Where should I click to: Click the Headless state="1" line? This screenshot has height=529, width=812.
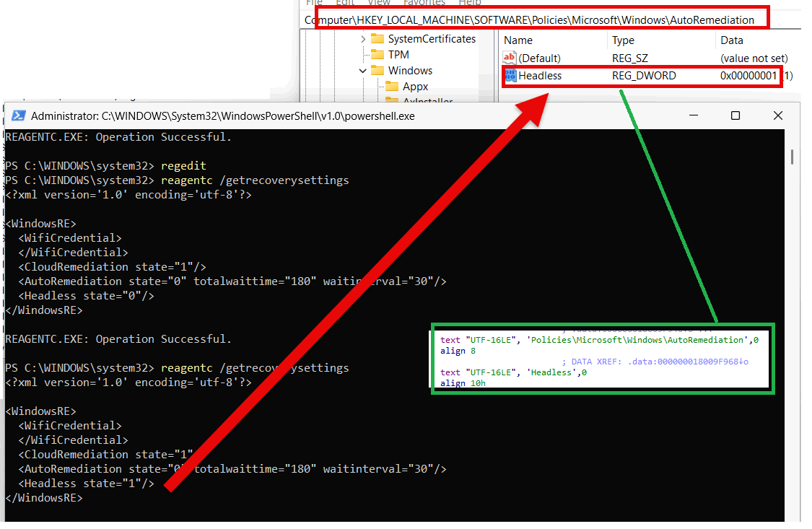(87, 484)
